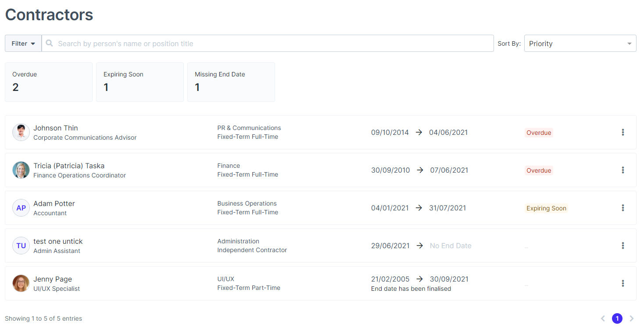Viewport: 644px width, 329px height.
Task: Open the actions menu for Tricia (Patricia) Taska
Action: tap(623, 170)
